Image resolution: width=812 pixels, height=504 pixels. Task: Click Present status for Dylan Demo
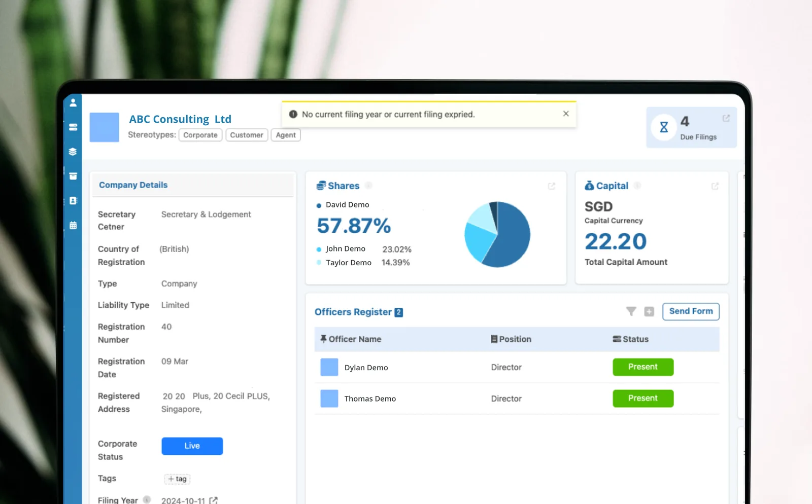pyautogui.click(x=643, y=367)
